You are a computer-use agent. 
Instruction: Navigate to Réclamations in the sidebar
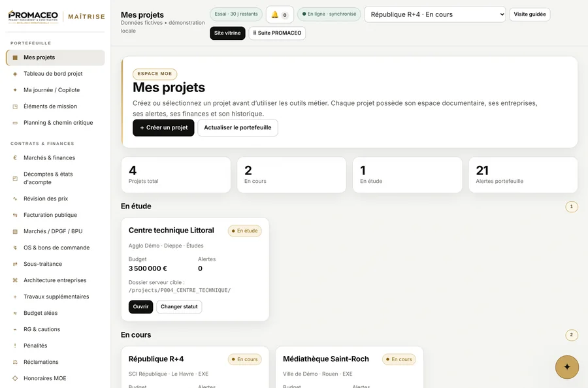click(56, 362)
